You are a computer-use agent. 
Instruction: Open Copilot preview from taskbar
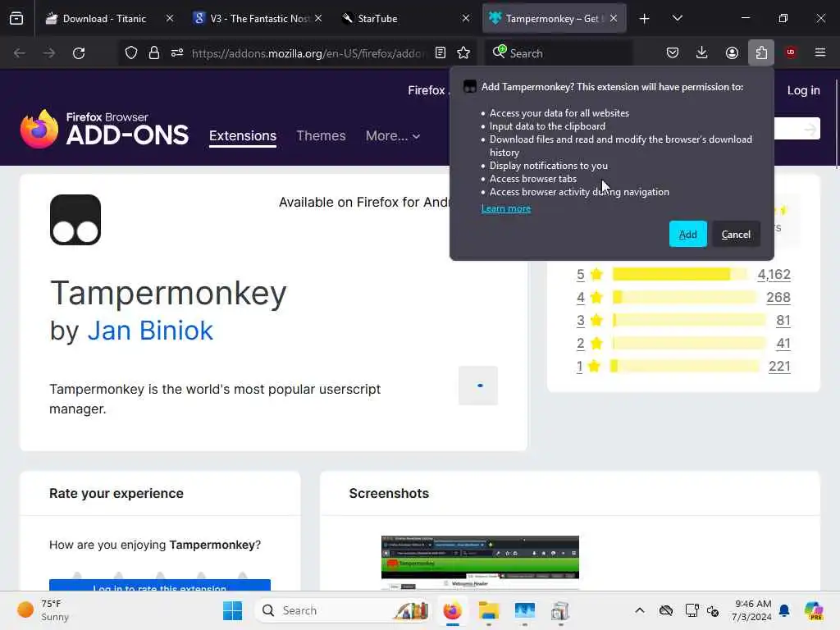coord(814,610)
